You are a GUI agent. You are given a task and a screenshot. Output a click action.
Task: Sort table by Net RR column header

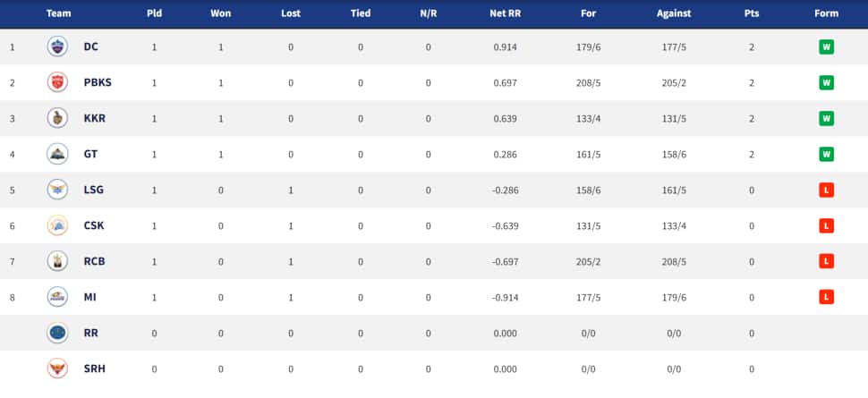[505, 13]
